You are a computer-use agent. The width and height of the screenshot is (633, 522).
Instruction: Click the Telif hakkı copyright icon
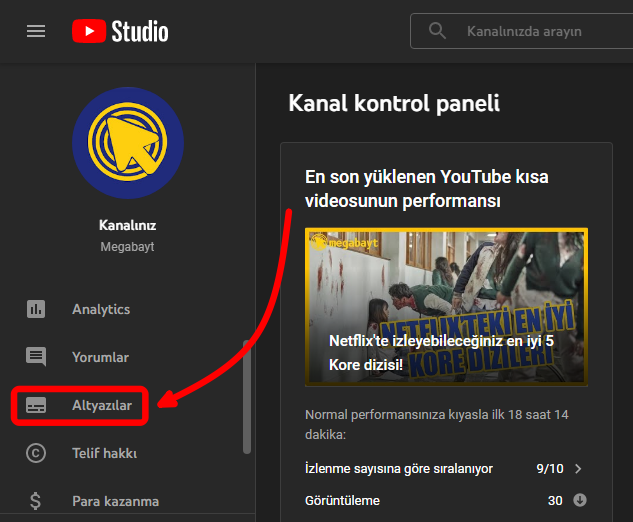36,453
